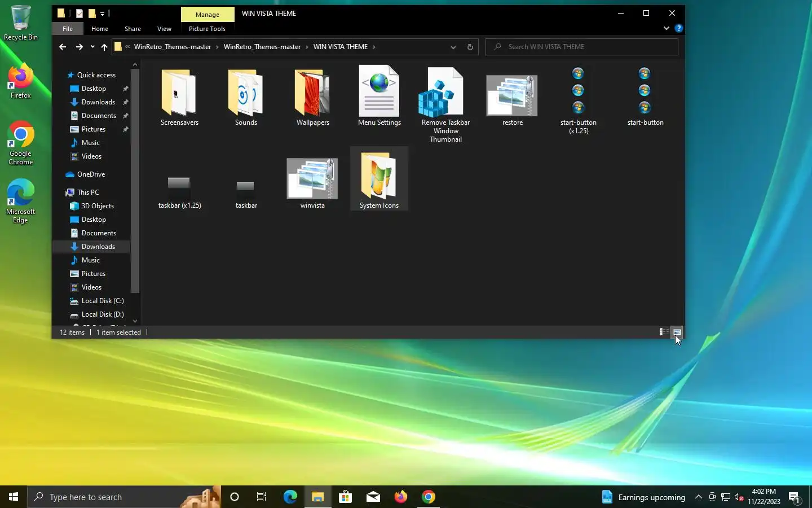
Task: Open OneDrive in navigation pane
Action: coord(91,174)
